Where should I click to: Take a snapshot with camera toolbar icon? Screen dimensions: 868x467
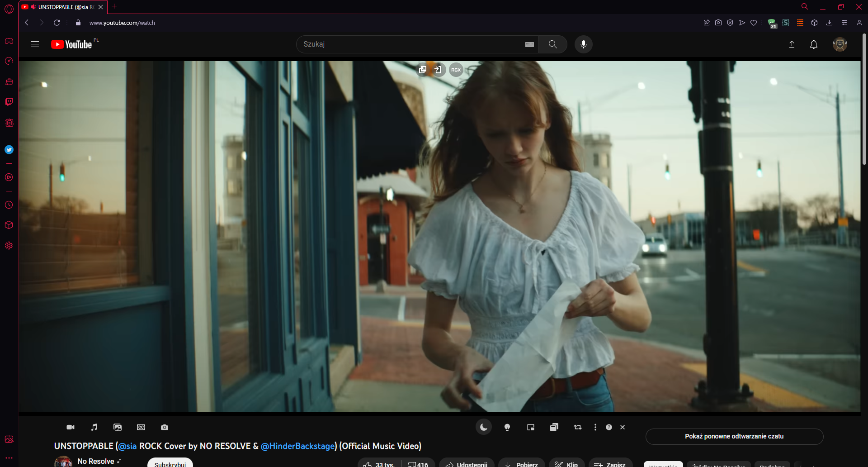click(x=718, y=23)
